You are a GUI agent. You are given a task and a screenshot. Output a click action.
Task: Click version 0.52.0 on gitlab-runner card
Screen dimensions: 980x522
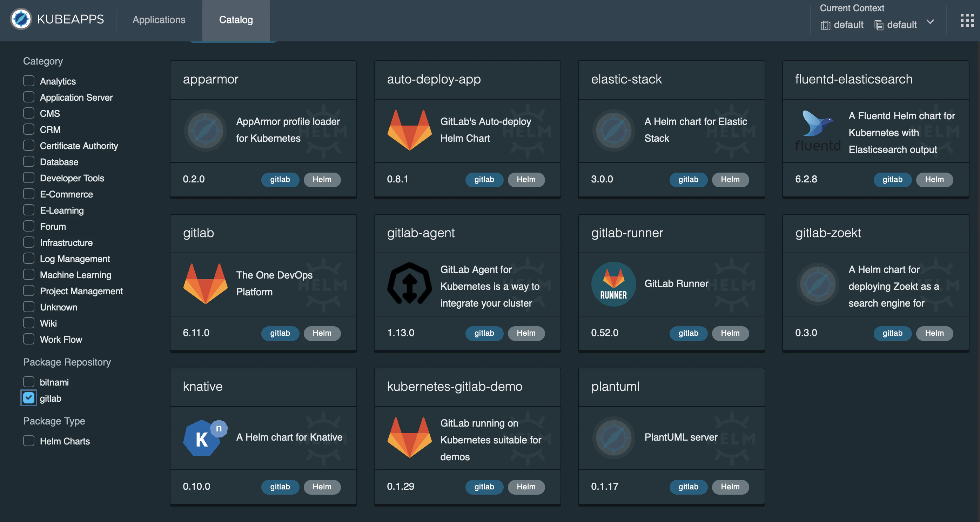coord(604,333)
